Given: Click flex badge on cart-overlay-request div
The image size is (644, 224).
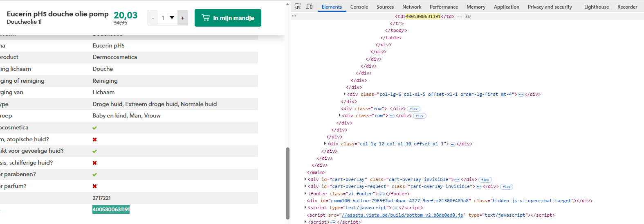Looking at the screenshot, I should (x=507, y=187).
